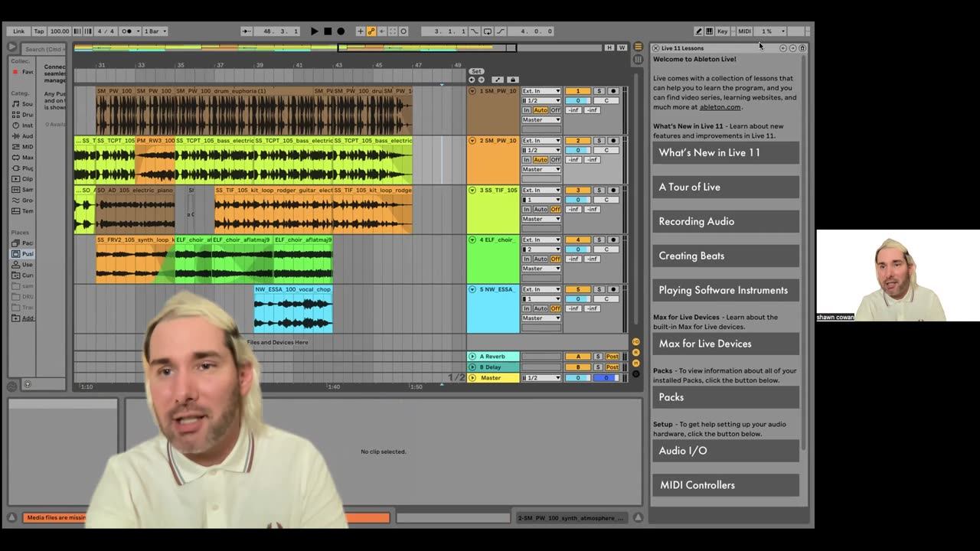Click track 2 pan control C
Viewport: 980px width, 551px height.
coord(606,150)
